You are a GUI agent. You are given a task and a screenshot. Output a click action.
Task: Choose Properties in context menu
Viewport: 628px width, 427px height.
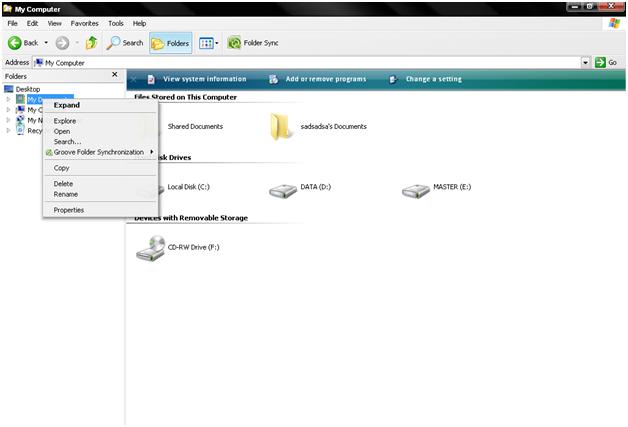[x=101, y=210]
